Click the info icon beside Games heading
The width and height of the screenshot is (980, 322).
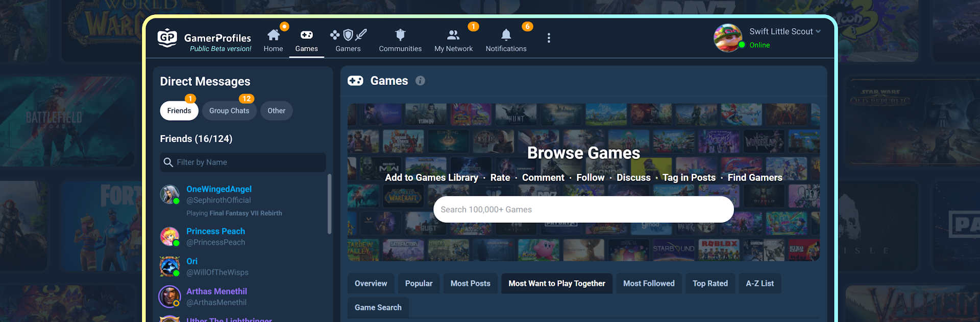[420, 81]
